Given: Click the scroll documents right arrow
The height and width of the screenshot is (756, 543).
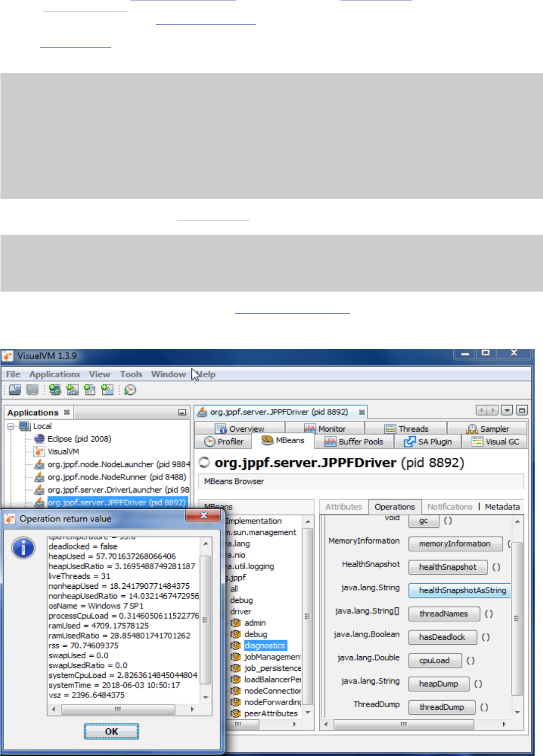Looking at the screenshot, I should pos(493,410).
